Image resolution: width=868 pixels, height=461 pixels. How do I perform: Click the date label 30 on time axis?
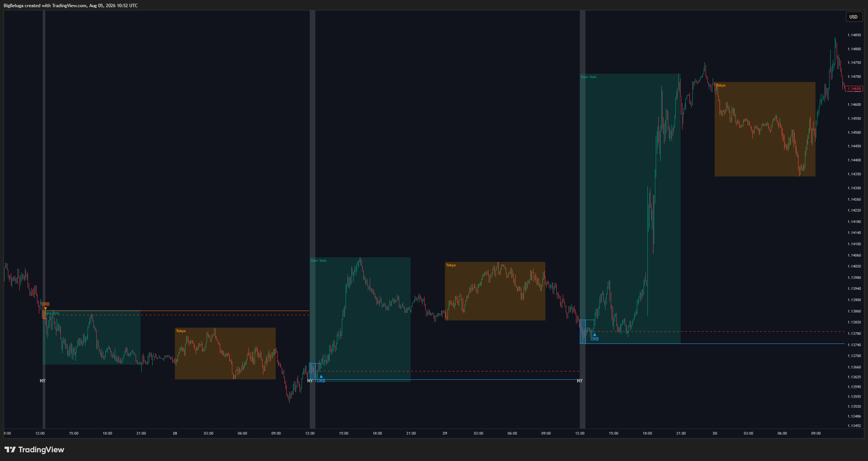pos(715,433)
